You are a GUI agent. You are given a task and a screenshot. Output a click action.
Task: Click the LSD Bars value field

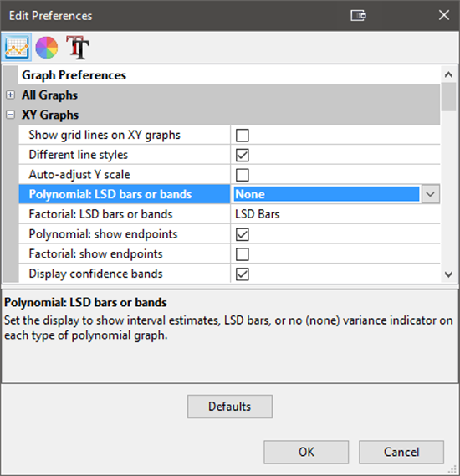coord(335,214)
